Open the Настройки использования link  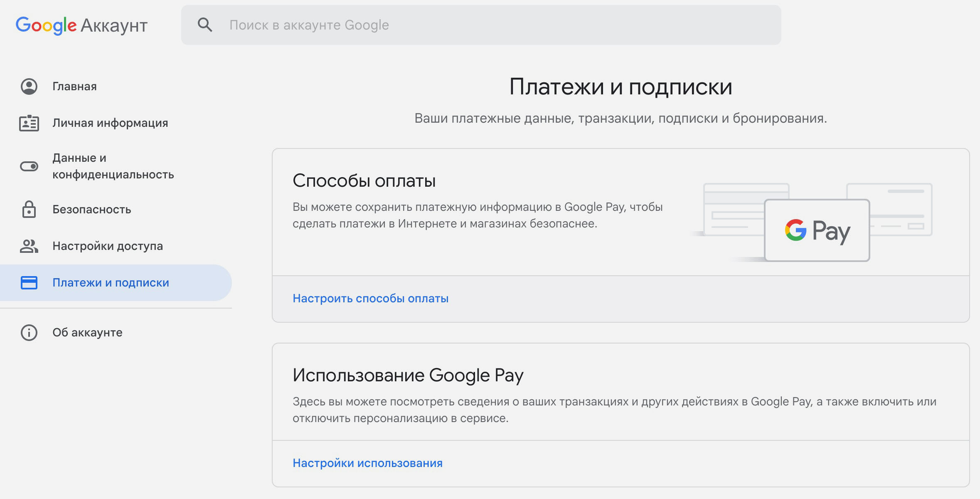click(x=367, y=463)
